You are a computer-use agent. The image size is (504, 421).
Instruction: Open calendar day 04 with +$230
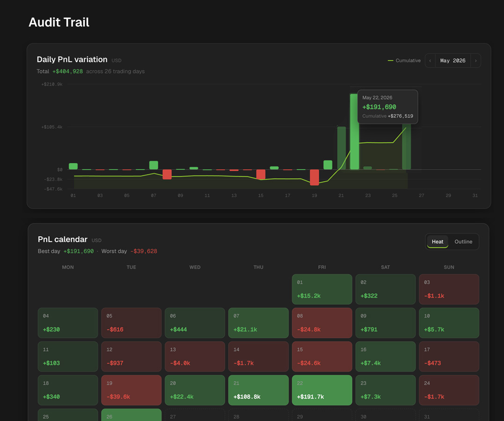coord(68,323)
